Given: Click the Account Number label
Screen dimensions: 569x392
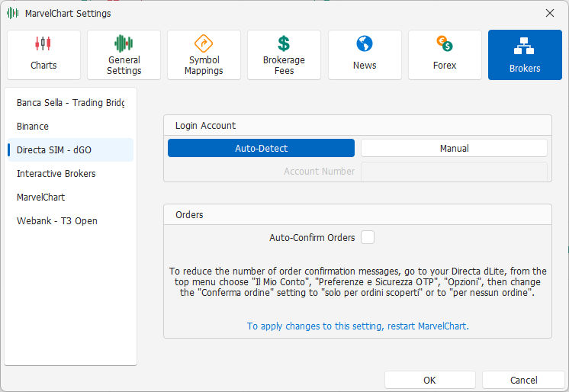Looking at the screenshot, I should (x=320, y=172).
